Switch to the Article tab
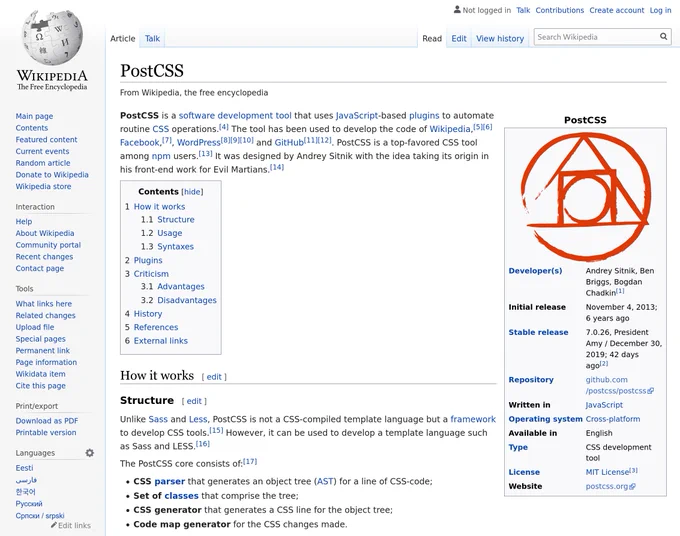 tap(123, 39)
